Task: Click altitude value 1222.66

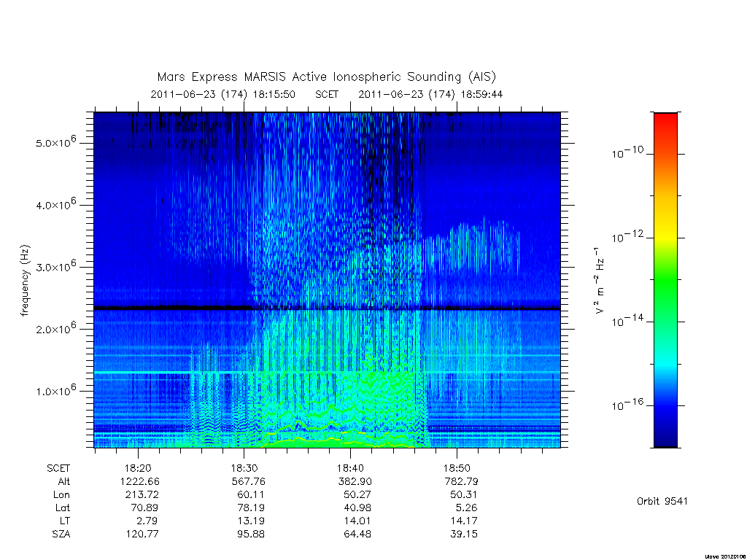Action: click(x=140, y=481)
